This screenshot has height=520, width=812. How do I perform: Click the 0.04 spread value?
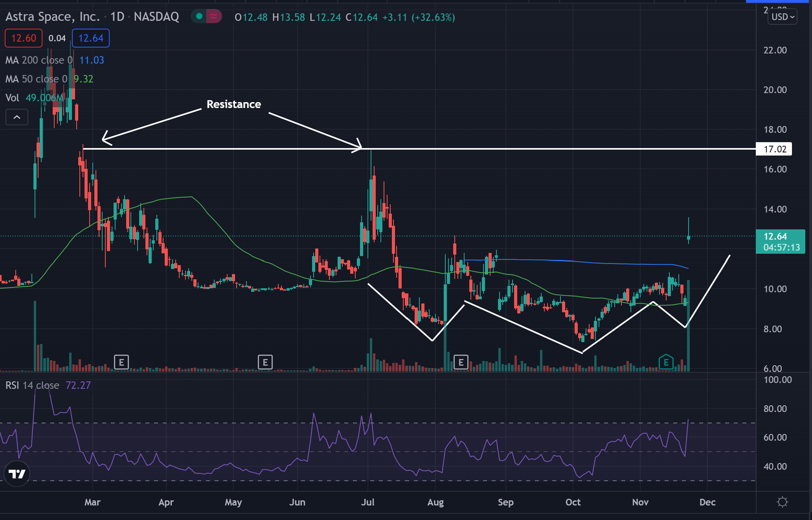tap(57, 38)
